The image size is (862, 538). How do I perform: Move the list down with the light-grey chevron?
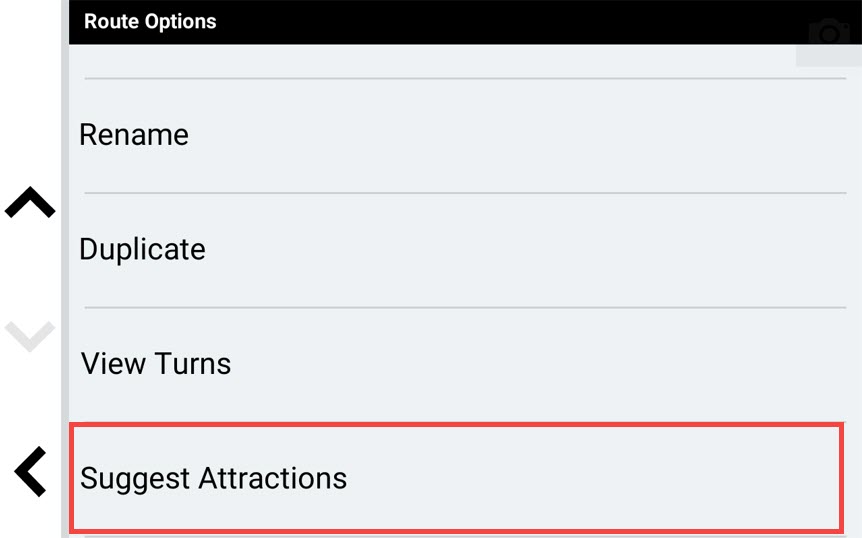click(30, 336)
